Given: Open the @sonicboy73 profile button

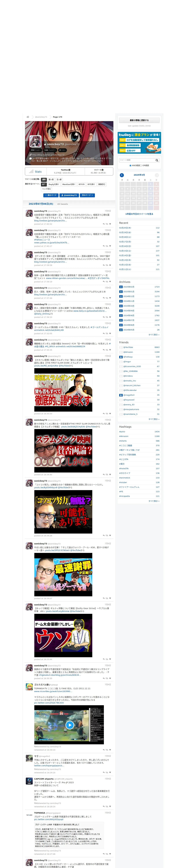Looking at the screenshot, I should (x=69, y=195).
